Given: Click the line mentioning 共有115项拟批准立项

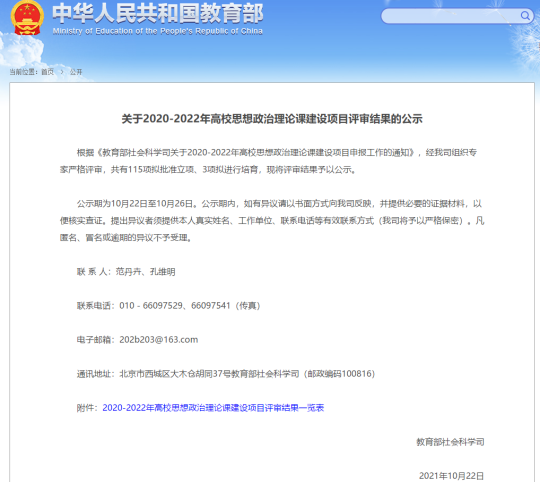Looking at the screenshot, I should [208, 169].
